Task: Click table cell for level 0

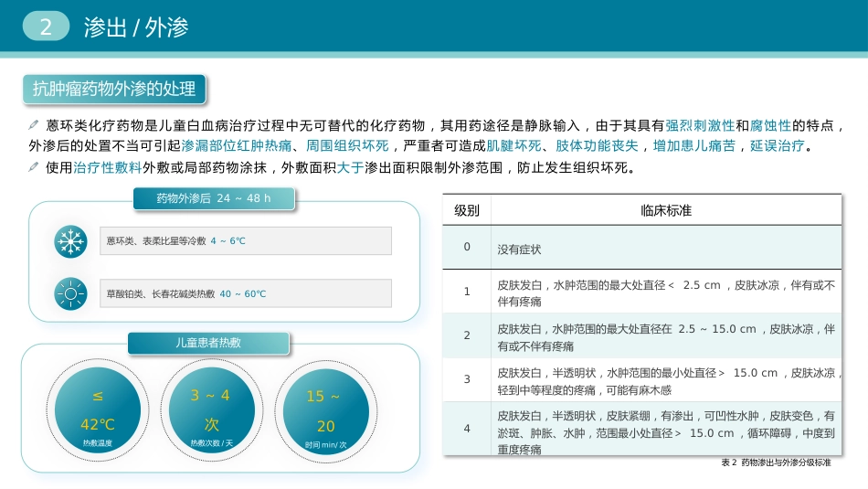Action: point(467,247)
